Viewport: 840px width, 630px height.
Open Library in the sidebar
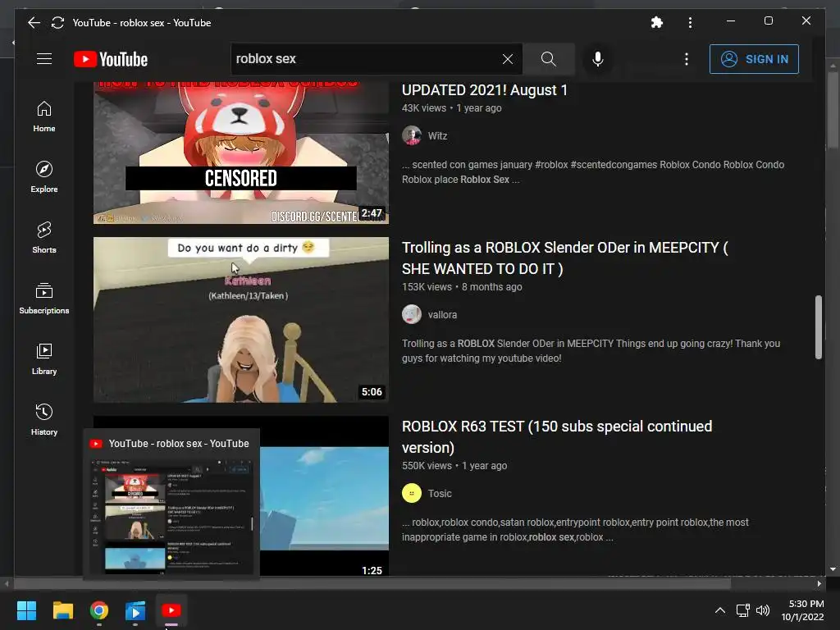coord(44,359)
